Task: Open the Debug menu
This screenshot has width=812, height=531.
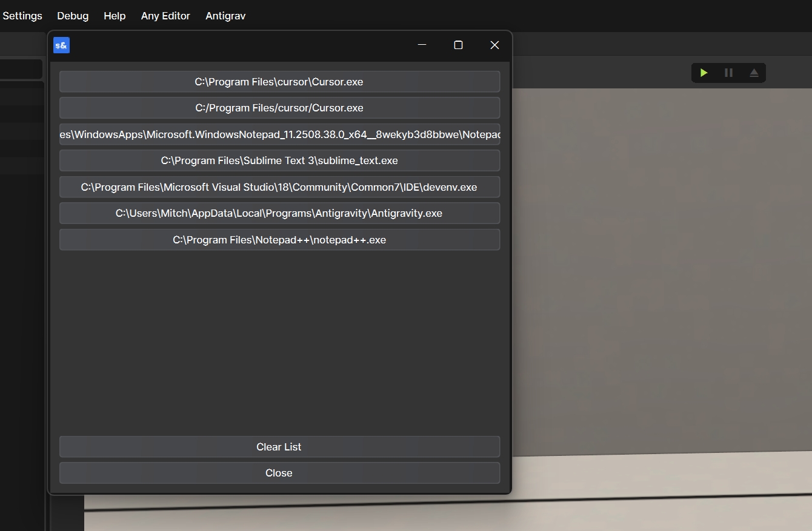Action: [x=73, y=16]
